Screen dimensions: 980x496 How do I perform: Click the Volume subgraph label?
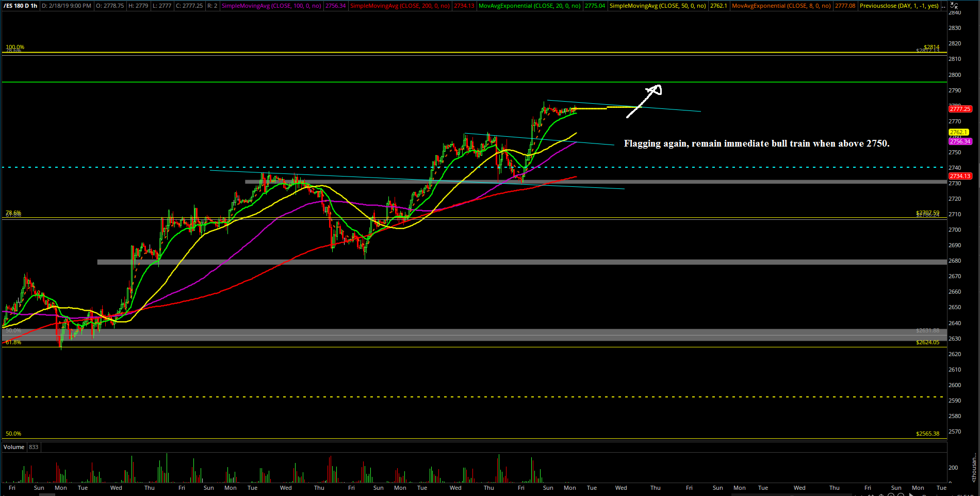click(14, 447)
